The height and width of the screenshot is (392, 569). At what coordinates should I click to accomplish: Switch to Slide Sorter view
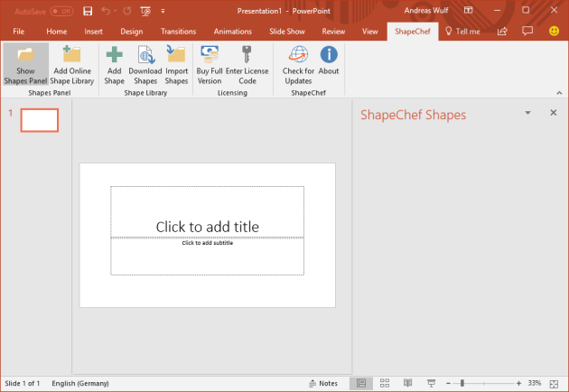point(385,383)
